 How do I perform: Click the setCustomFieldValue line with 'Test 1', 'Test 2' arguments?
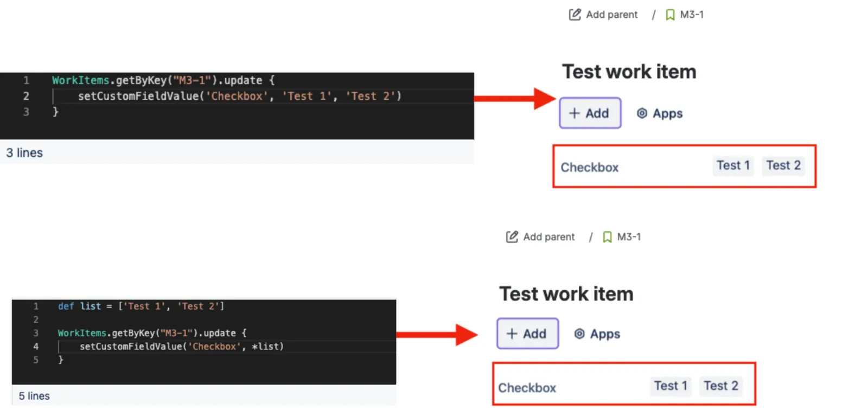(x=240, y=96)
